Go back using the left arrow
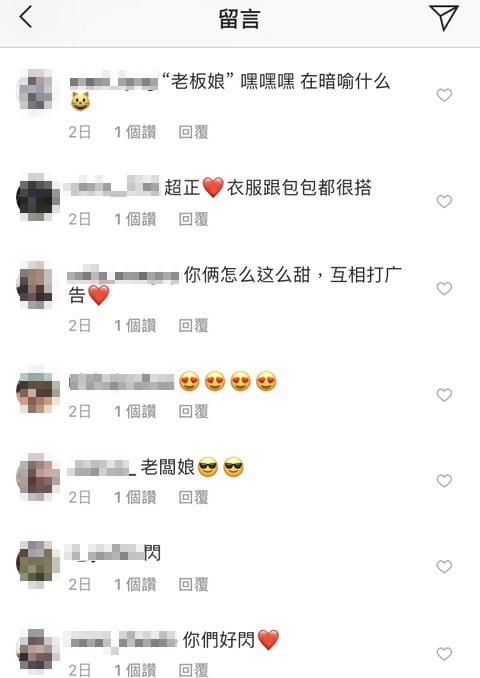This screenshot has height=678, width=480. (x=26, y=18)
